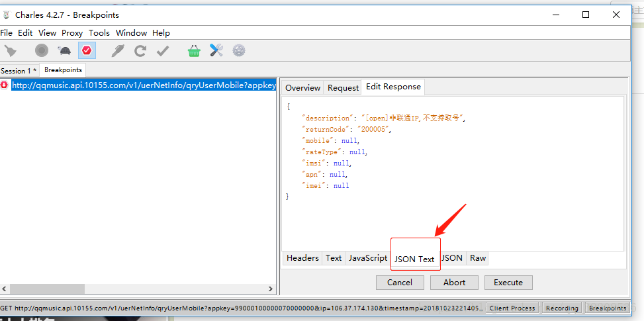This screenshot has height=321, width=644.
Task: Click the Validate checkmark icon
Action: click(x=163, y=50)
